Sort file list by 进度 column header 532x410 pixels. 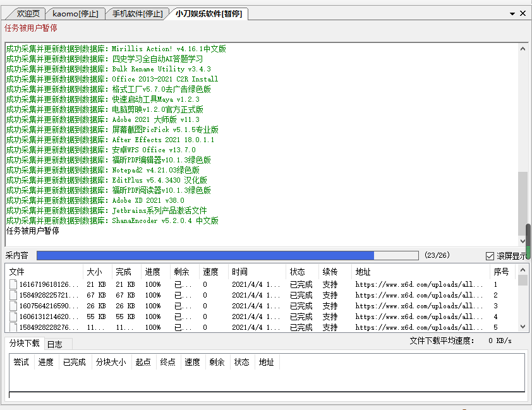(x=155, y=272)
